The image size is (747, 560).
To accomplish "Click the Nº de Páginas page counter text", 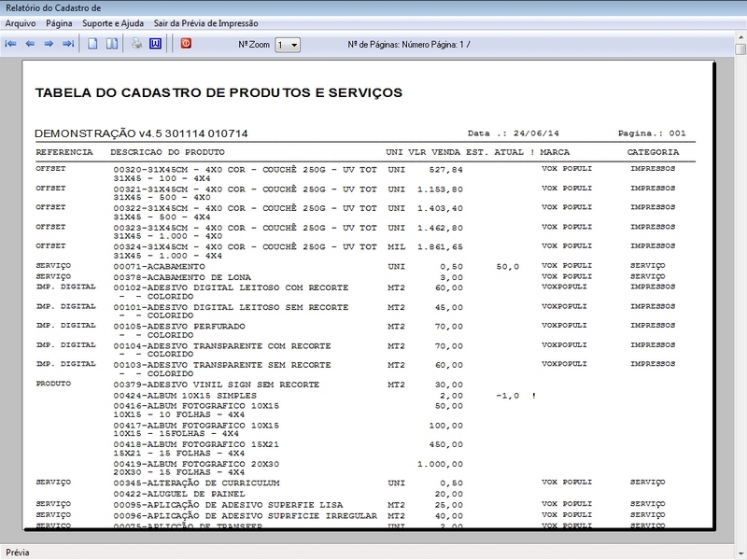I will tap(409, 44).
